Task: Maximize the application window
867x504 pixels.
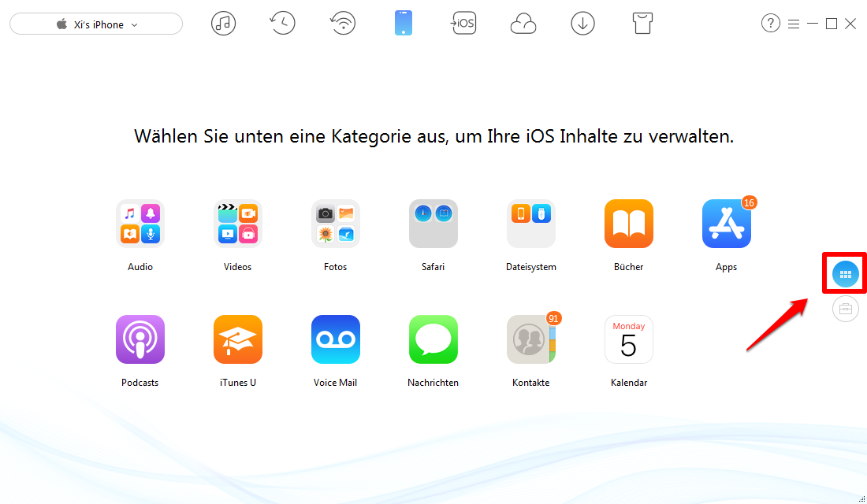Action: coord(831,24)
